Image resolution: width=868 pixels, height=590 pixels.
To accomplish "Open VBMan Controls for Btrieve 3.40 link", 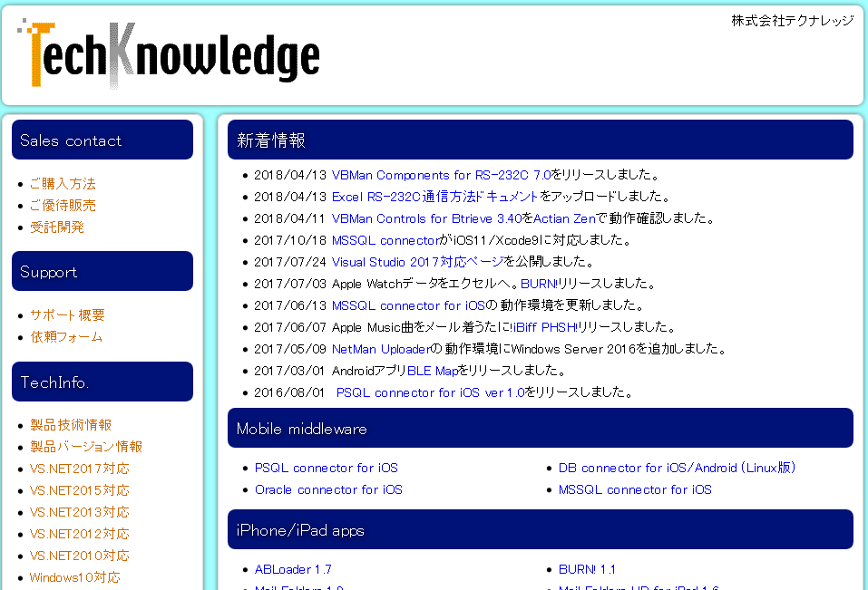I will 427,218.
